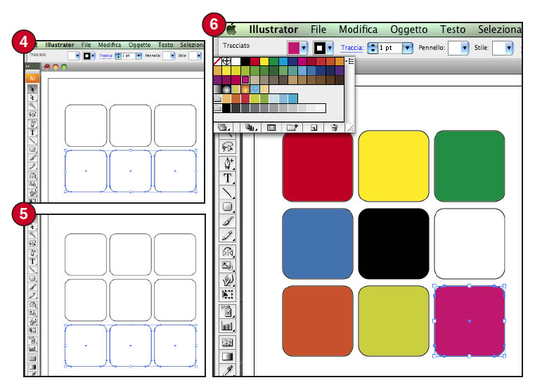Select the Warp tool in the colored-squares window
Screen dimensions: 535x392
point(227,280)
